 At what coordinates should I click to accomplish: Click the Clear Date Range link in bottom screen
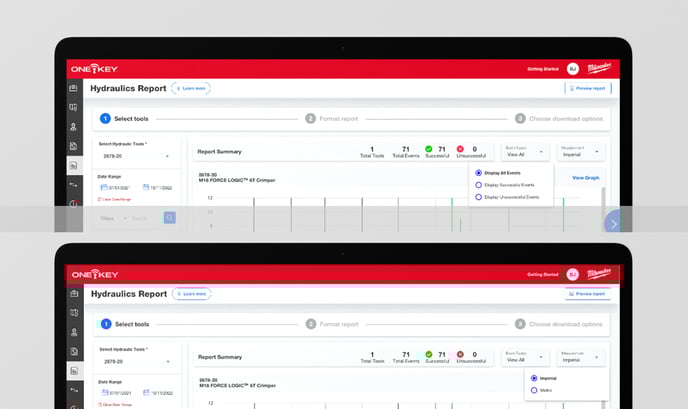coord(115,405)
